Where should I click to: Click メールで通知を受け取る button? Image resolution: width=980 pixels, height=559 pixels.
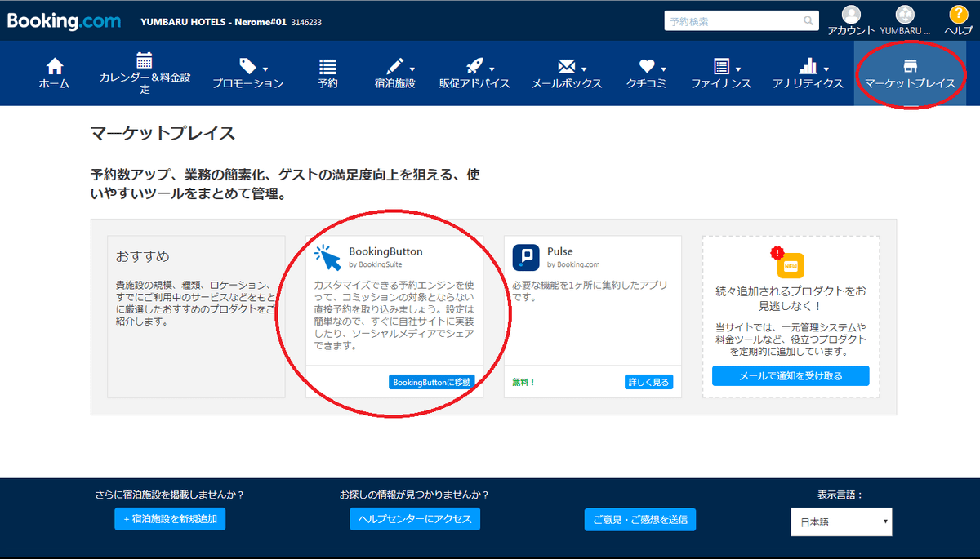click(x=791, y=376)
